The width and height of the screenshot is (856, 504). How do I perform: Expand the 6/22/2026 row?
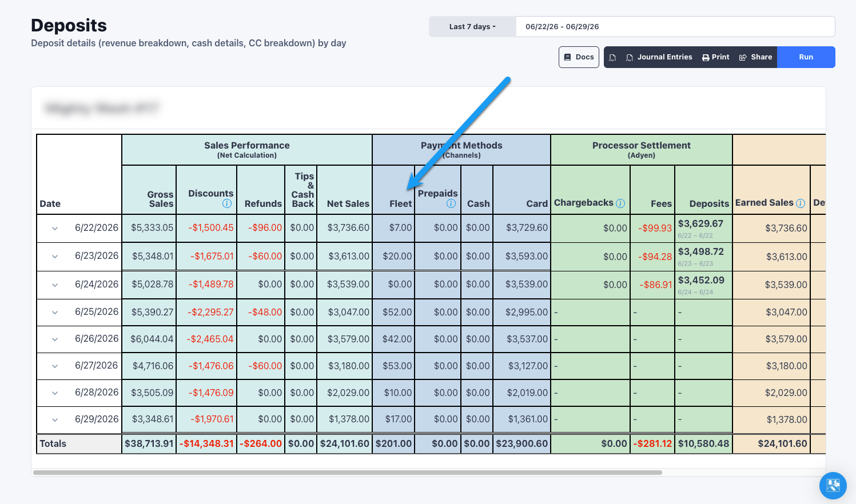tap(55, 229)
